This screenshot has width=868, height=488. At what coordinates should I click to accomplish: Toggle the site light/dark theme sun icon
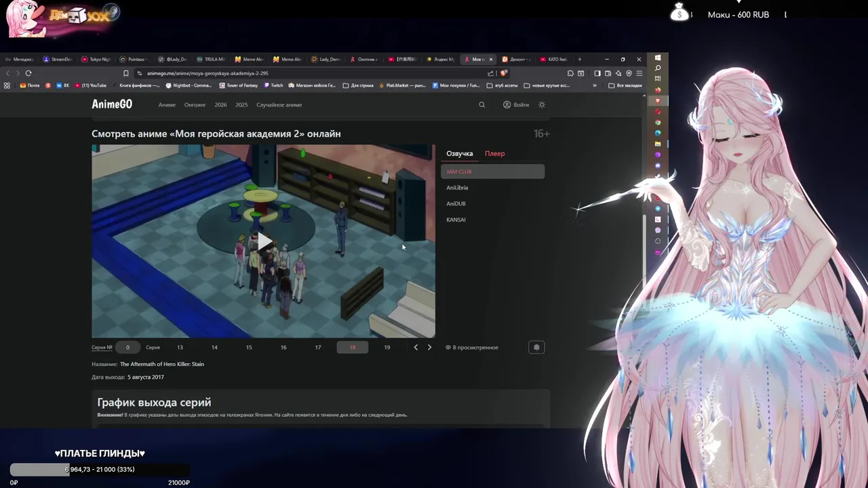[542, 104]
